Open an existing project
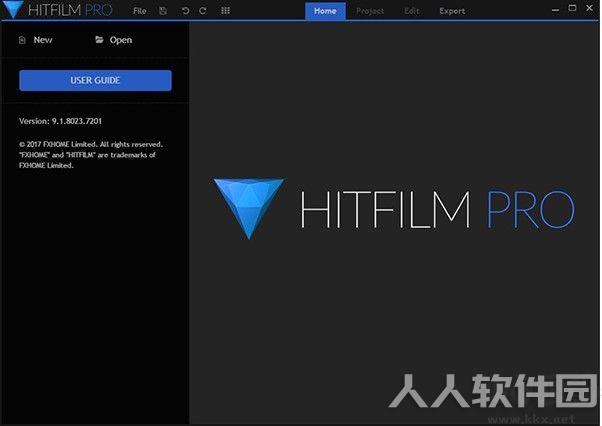The width and height of the screenshot is (602, 426). [x=121, y=40]
